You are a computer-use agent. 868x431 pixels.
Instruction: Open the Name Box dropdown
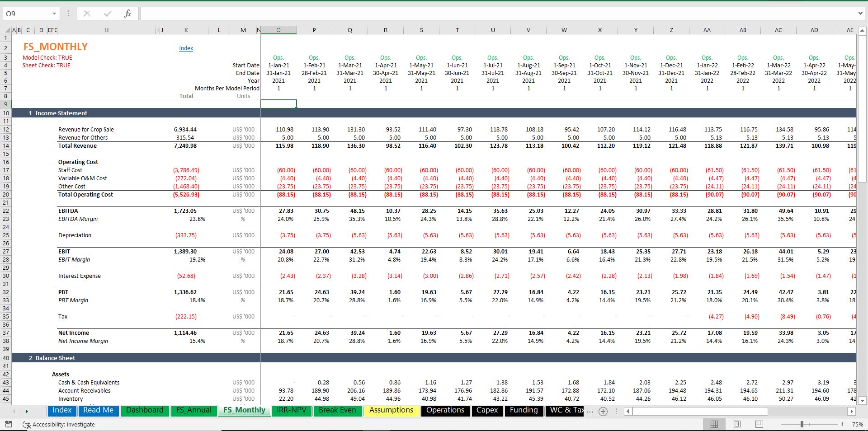(54, 14)
